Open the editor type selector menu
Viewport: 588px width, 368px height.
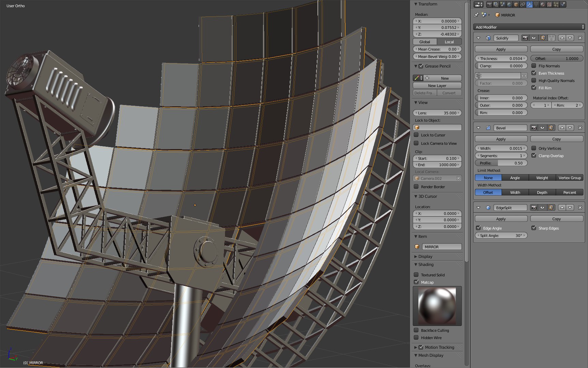(479, 4)
